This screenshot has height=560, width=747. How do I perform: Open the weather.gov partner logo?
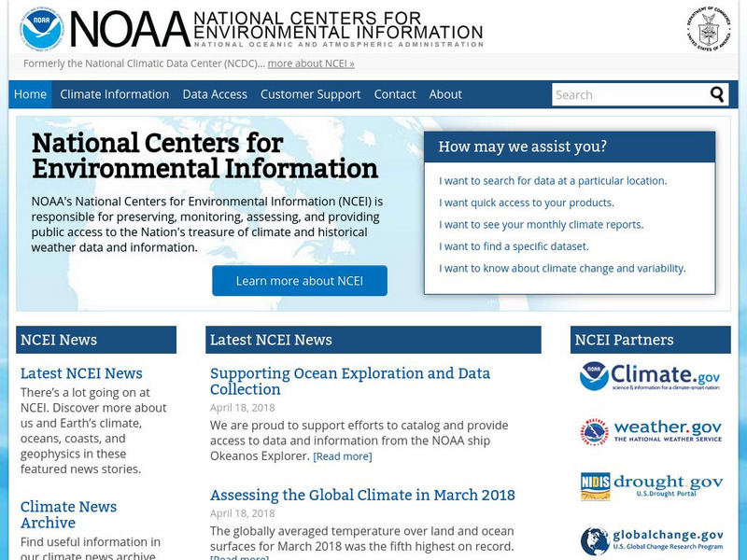(651, 432)
